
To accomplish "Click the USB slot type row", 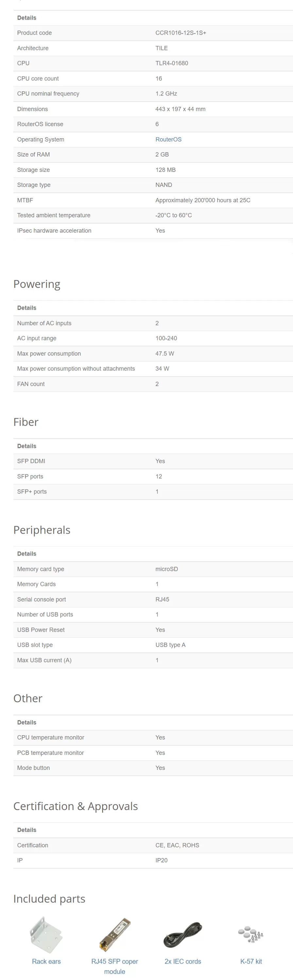I will (153, 644).
